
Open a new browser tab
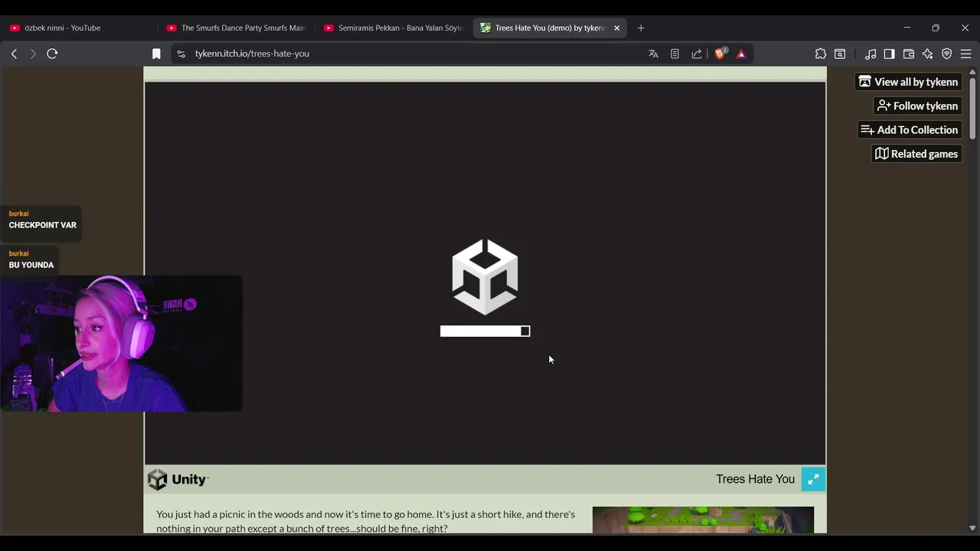641,28
